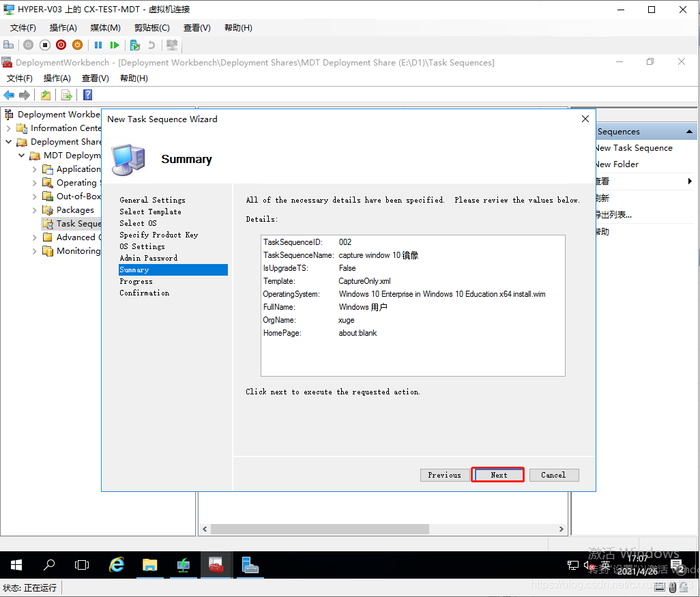Viewport: 700px width, 597px height.
Task: Open DeploymentWorkbench 文件(F) menu
Action: click(20, 78)
